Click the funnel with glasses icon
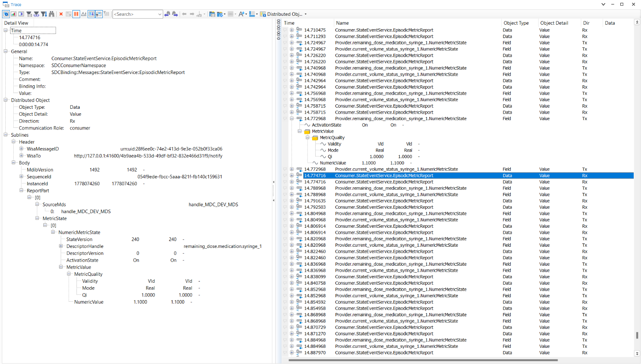The height and width of the screenshot is (364, 641). tap(36, 14)
